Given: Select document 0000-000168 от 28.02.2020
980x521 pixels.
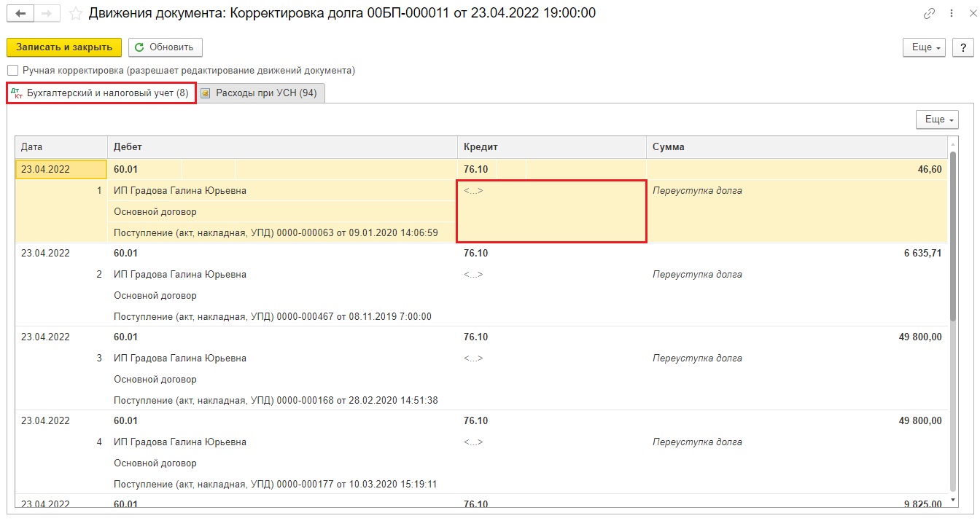Looking at the screenshot, I should click(x=276, y=401).
